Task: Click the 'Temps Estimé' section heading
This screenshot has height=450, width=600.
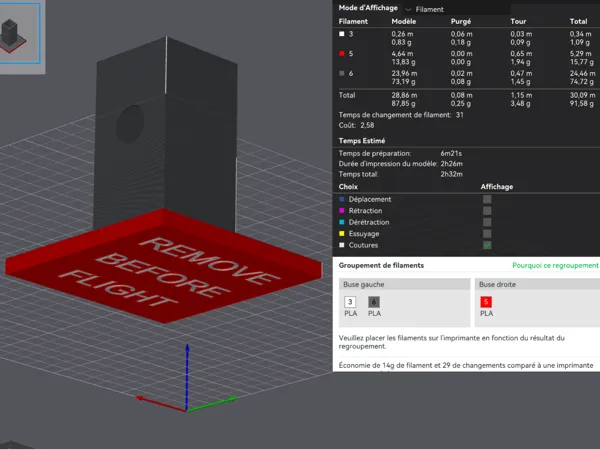Action: (x=362, y=141)
